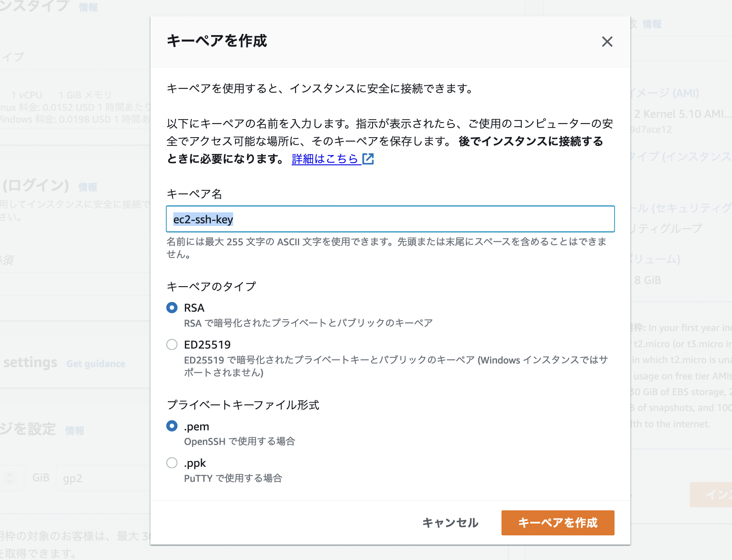The image size is (732, 560).
Task: Close the キーペアを作成 dialog with X
Action: pos(607,42)
